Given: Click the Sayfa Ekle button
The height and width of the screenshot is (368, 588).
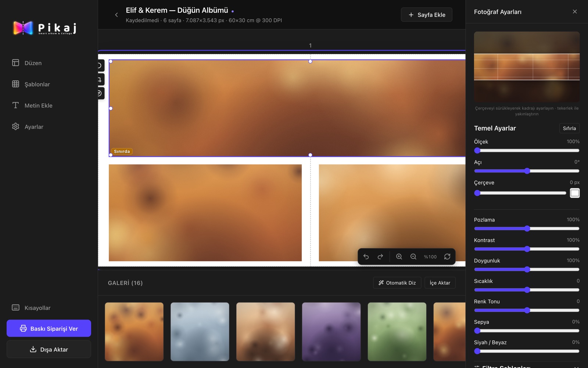Looking at the screenshot, I should pos(427,15).
